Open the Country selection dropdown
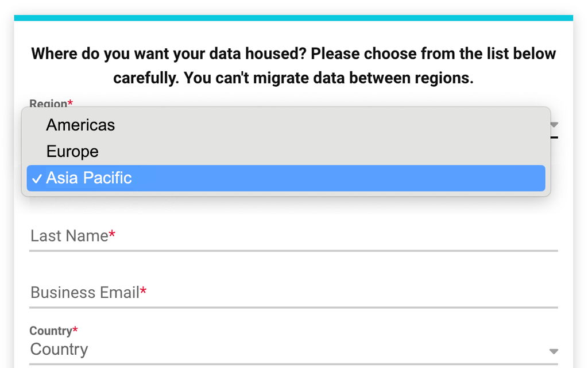This screenshot has width=588, height=368. point(287,349)
